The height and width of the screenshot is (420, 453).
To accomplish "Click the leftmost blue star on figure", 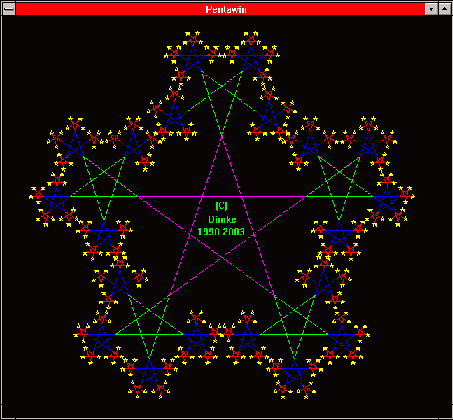I will (57, 200).
